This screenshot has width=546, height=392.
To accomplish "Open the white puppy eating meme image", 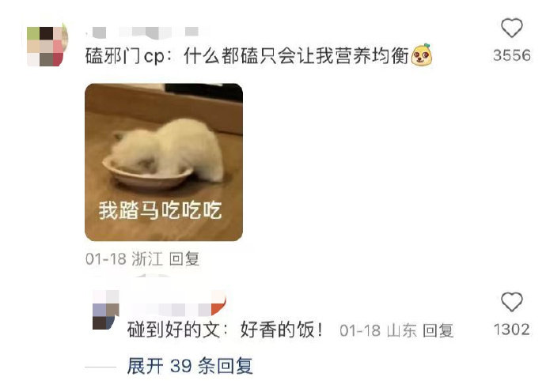I will [x=164, y=162].
